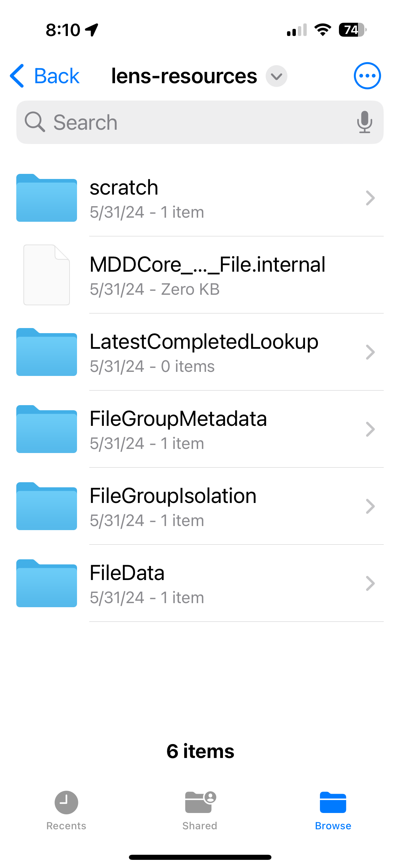Tap the FileData folder icon

coord(46,583)
